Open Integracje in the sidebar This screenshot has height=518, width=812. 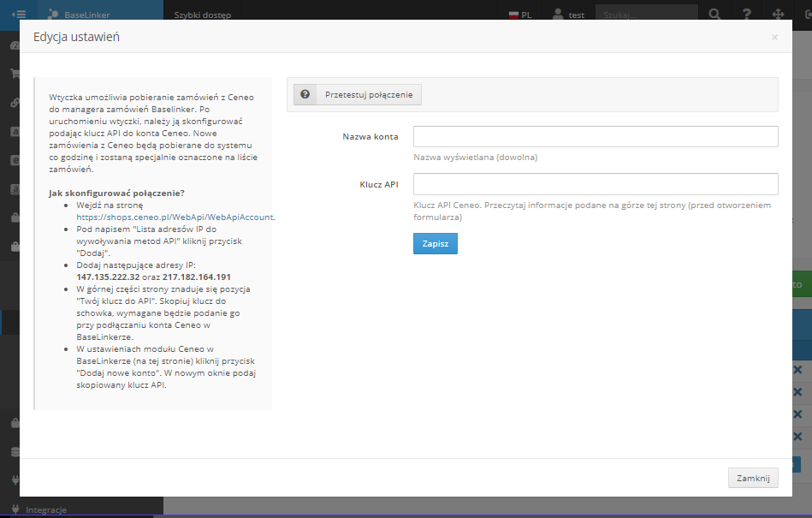click(x=46, y=509)
